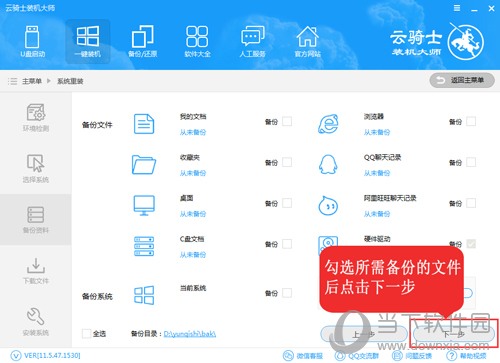Click the 当前系统 label

pyautogui.click(x=193, y=288)
